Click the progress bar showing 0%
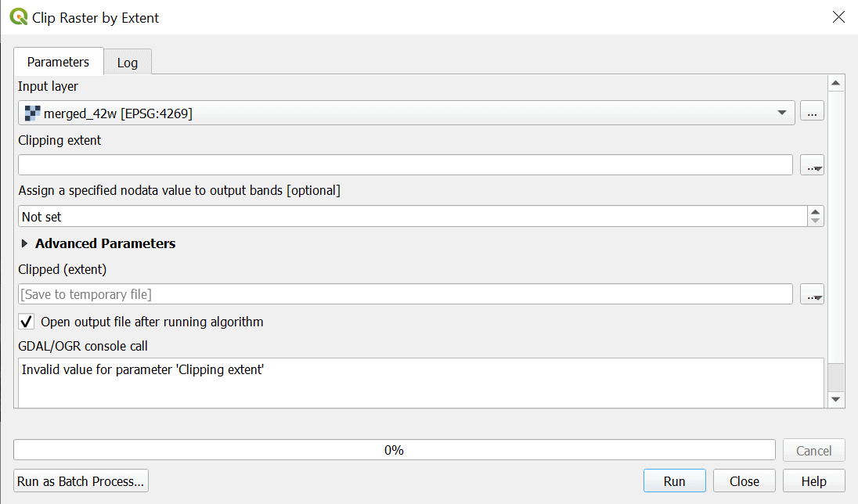 (x=395, y=449)
